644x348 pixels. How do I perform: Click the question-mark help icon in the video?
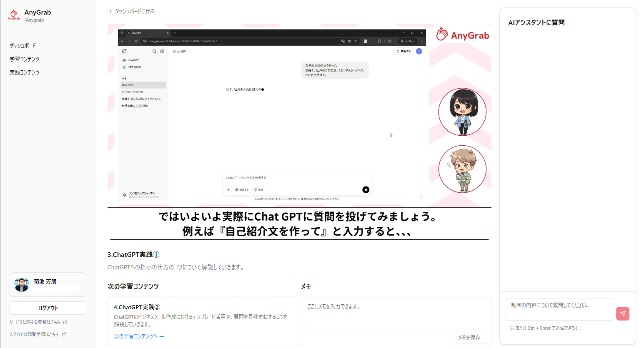(x=421, y=197)
